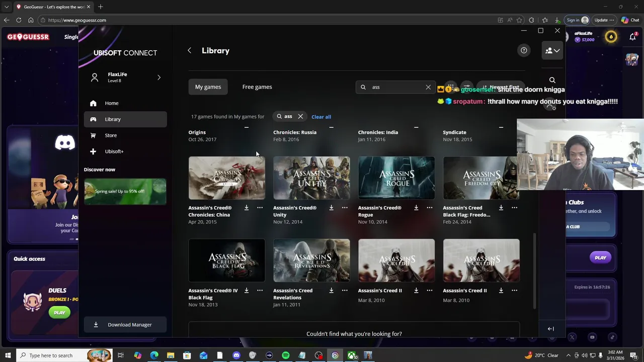Download the first Assassin's Creed II entry
The height and width of the screenshot is (362, 644).
(x=416, y=290)
